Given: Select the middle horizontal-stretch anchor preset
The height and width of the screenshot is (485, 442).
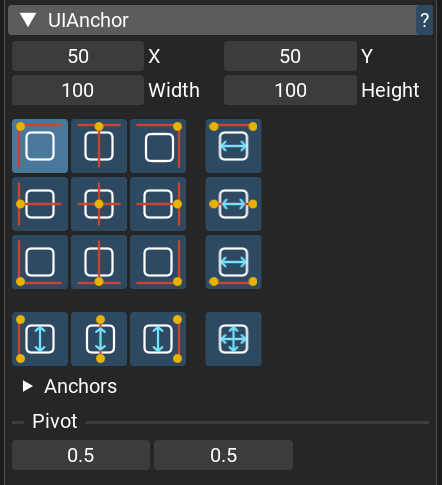Looking at the screenshot, I should [x=234, y=204].
